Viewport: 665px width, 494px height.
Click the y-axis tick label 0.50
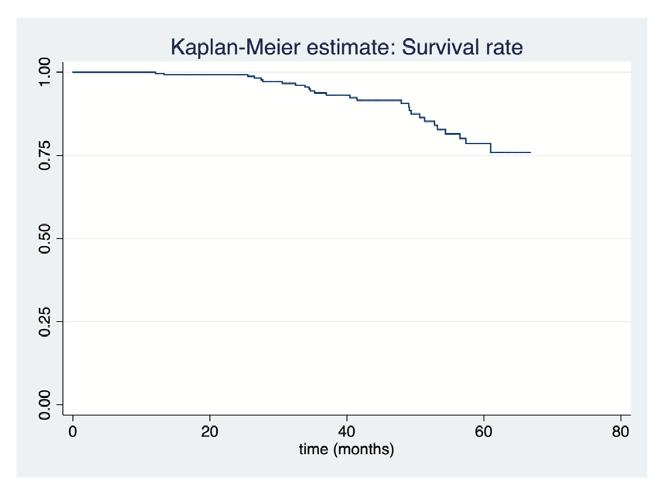tap(44, 238)
